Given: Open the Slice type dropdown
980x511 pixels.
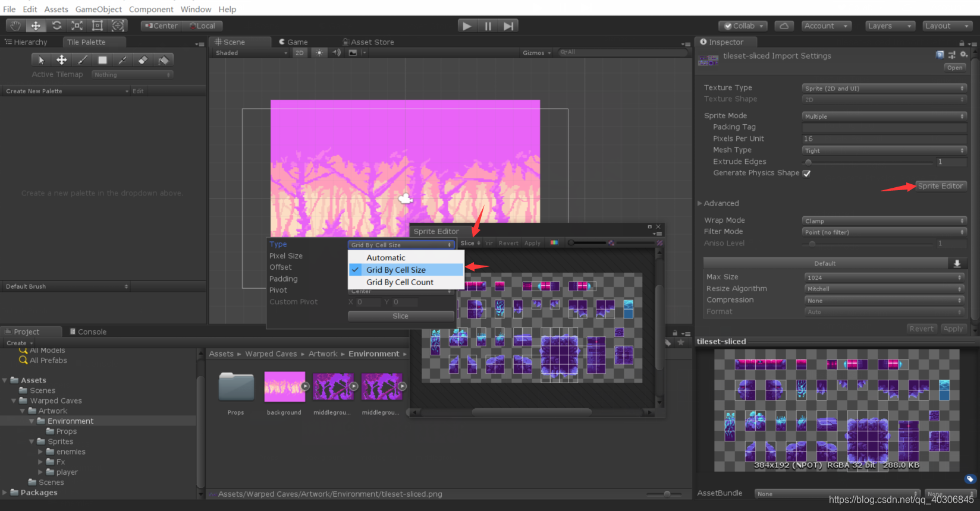Looking at the screenshot, I should point(401,245).
